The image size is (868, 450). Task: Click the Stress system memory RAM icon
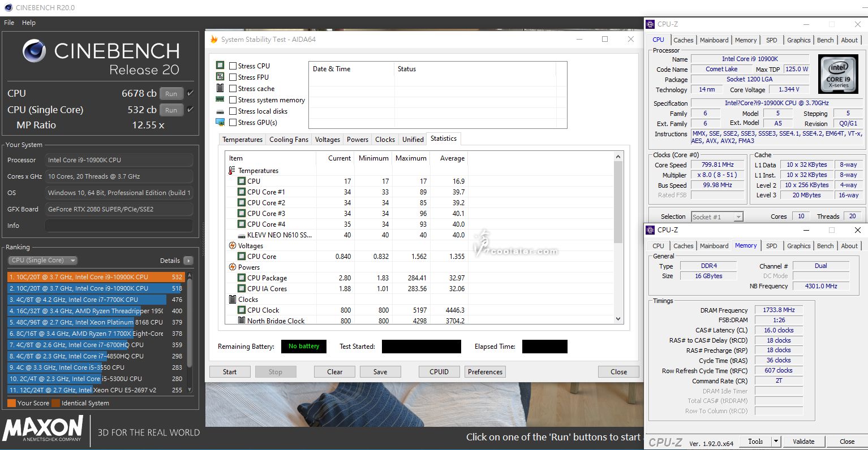pos(220,99)
